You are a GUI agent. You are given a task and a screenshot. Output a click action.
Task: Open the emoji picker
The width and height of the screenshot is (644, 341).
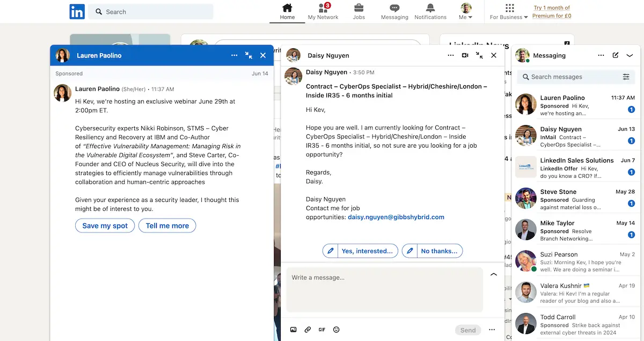click(x=336, y=330)
